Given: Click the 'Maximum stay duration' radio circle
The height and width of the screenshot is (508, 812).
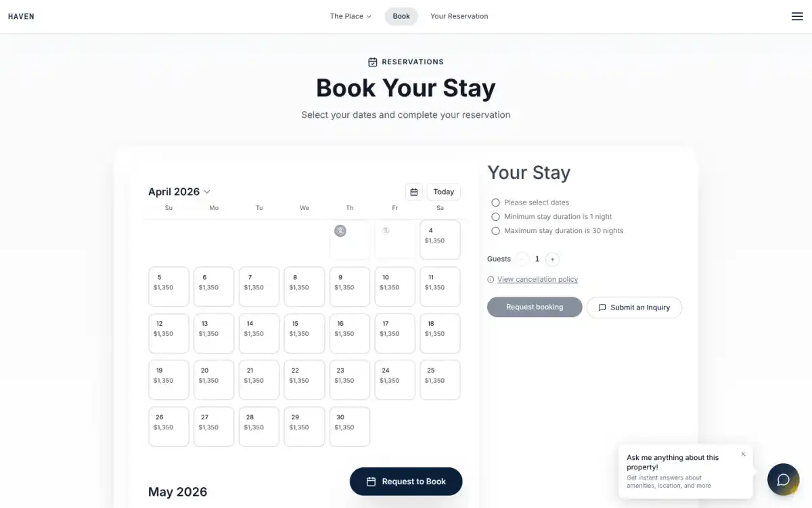Looking at the screenshot, I should (495, 231).
